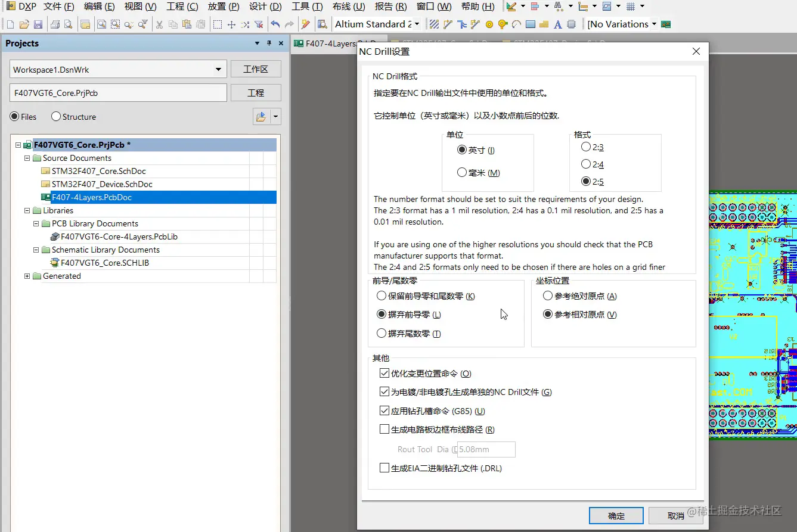This screenshot has height=532, width=797.
Task: Click the Paste clipboard icon
Action: [x=187, y=24]
